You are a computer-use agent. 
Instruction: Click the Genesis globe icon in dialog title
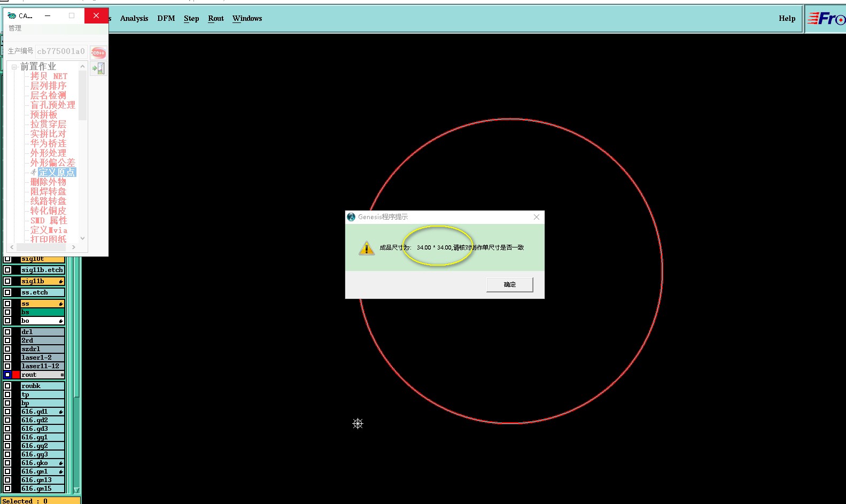(x=351, y=217)
